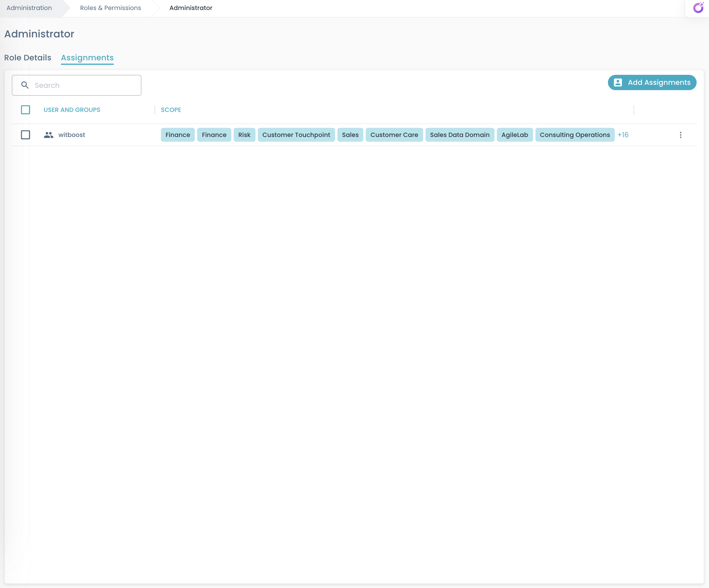Open the kebab menu on the witboost row
Viewport: 709px width, 588px height.
680,135
